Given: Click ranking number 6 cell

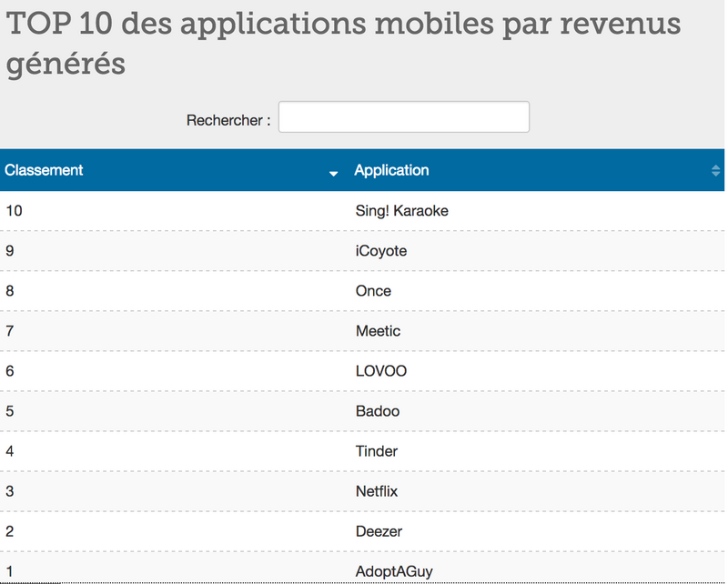Looking at the screenshot, I should pos(175,371).
